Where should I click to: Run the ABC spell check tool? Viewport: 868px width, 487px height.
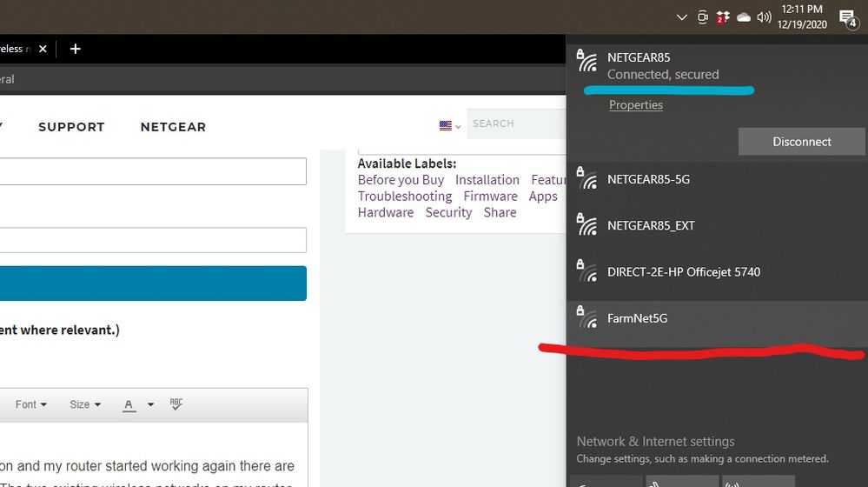coord(176,404)
